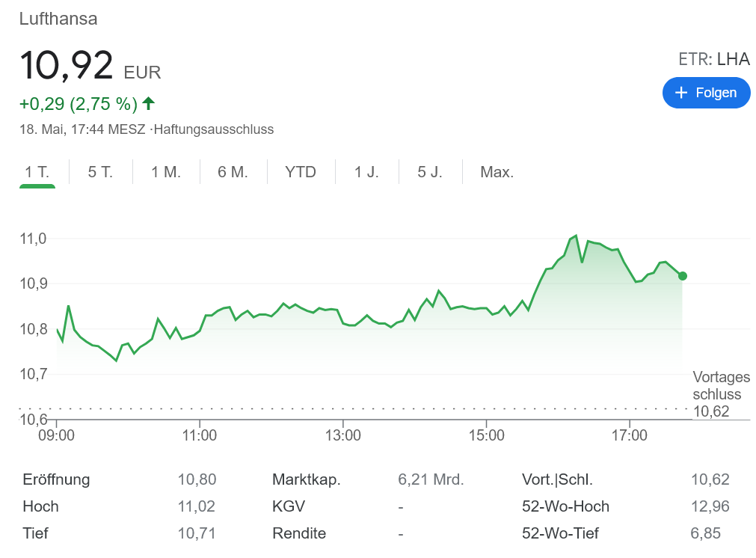Click the 52-Wo-Hoch label
This screenshot has height=558, width=756.
565,506
